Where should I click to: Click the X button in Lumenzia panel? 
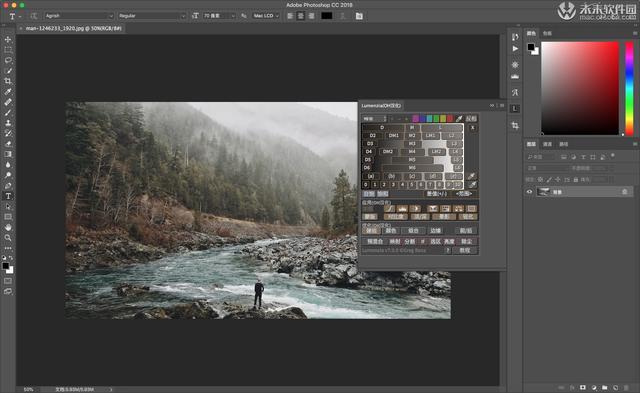[472, 128]
